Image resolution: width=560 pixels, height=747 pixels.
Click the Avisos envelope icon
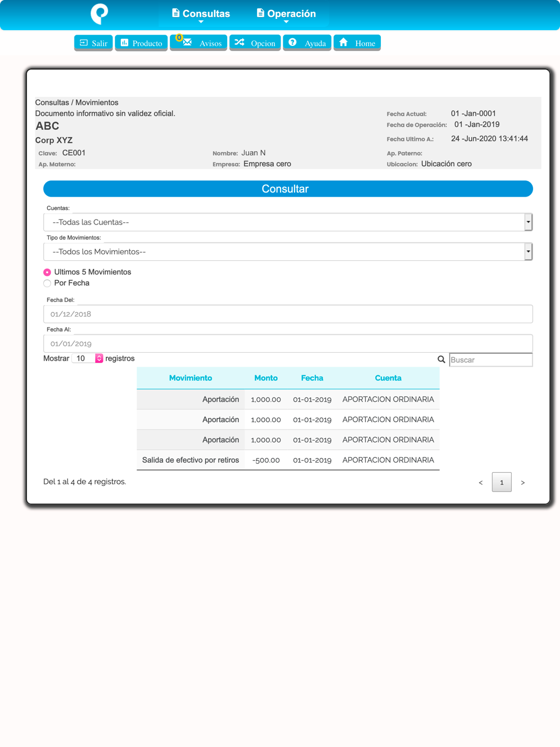pos(188,43)
